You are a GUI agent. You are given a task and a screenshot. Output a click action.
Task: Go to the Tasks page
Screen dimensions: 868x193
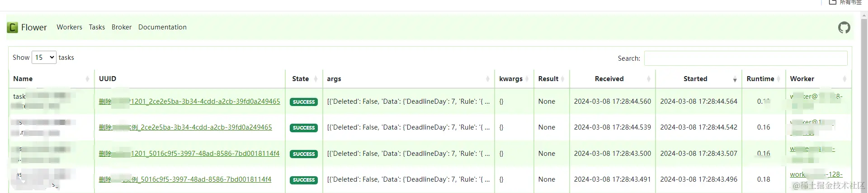(97, 27)
